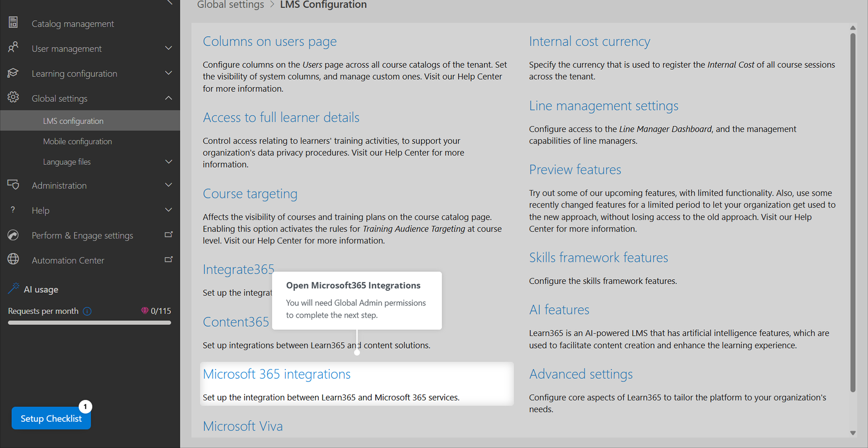Open Microsoft 365 integrations link

[277, 374]
